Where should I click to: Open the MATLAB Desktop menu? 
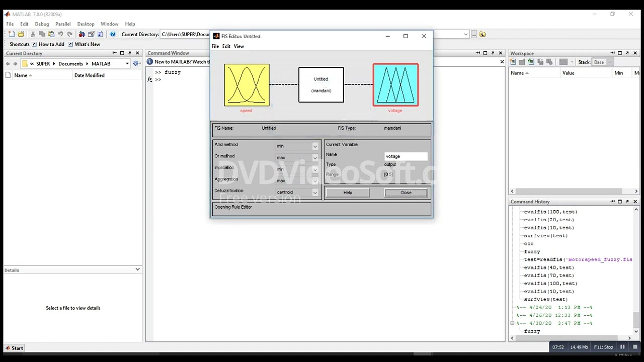[x=86, y=24]
